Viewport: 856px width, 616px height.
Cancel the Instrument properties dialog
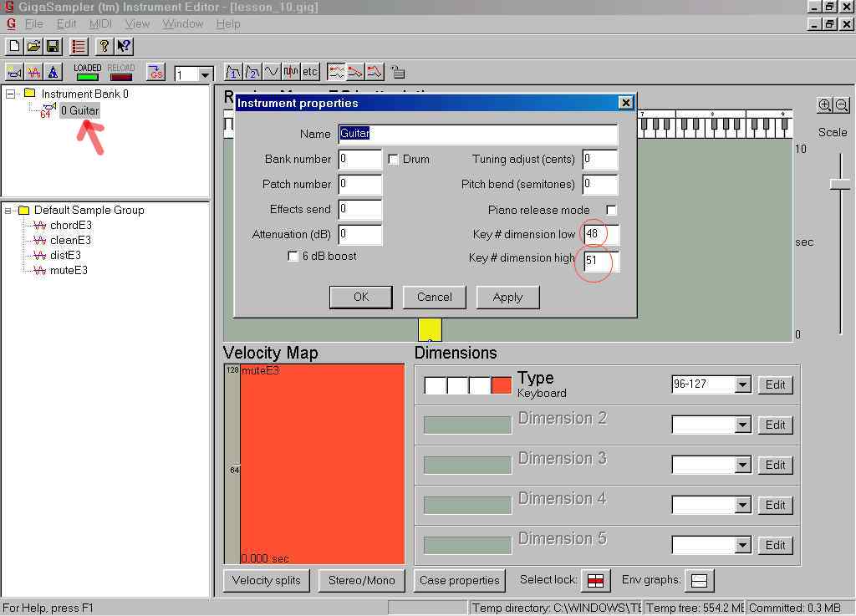tap(435, 297)
